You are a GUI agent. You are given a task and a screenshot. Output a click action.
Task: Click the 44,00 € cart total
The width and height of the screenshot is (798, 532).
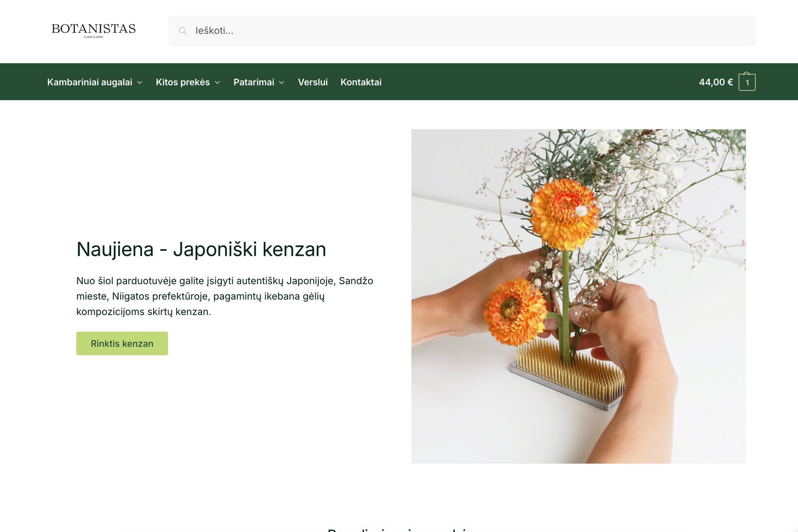[x=716, y=82]
